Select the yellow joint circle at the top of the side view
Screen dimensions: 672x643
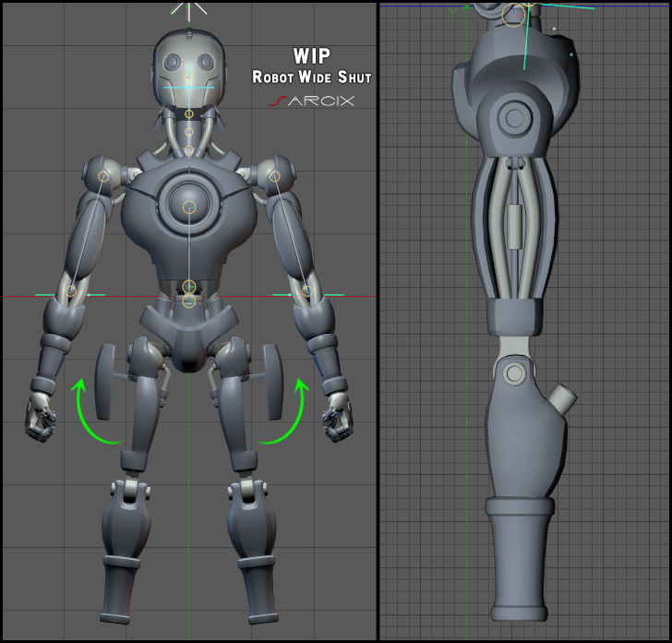pyautogui.click(x=513, y=15)
